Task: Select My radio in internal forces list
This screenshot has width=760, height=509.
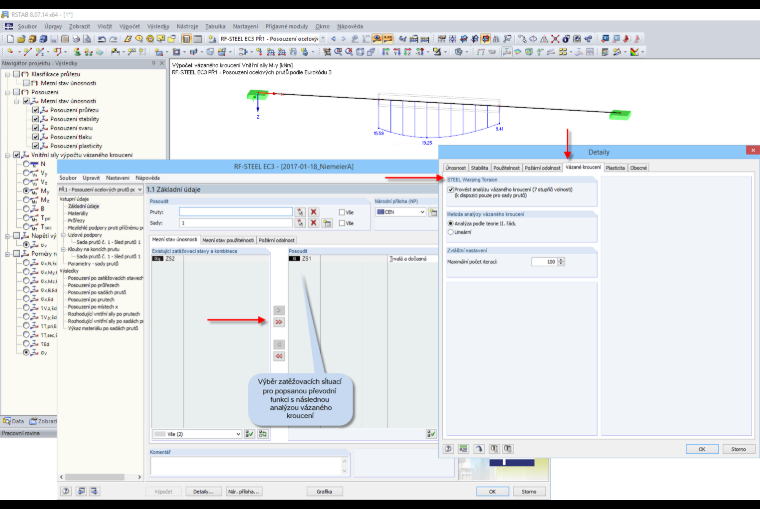Action: [26, 191]
